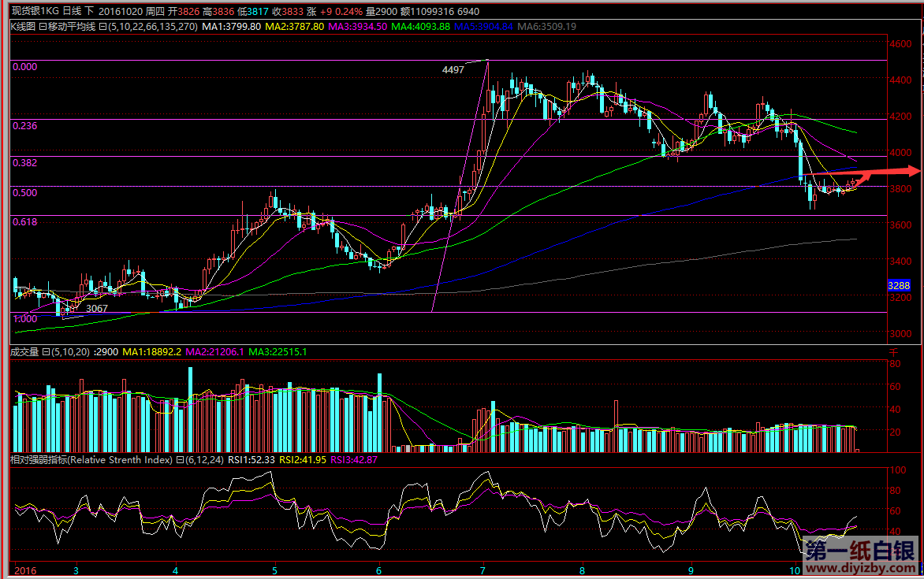
Task: Collapse the RSI parameters box icon
Action: [x=179, y=459]
